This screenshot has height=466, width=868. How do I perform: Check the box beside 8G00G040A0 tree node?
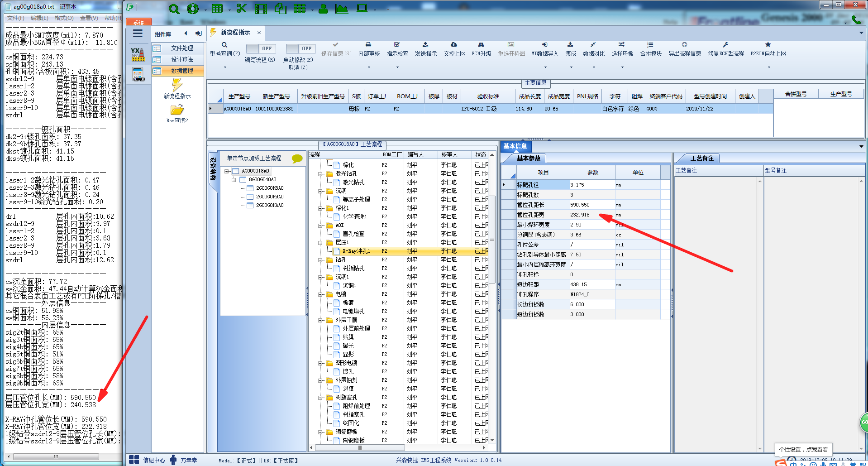point(243,180)
